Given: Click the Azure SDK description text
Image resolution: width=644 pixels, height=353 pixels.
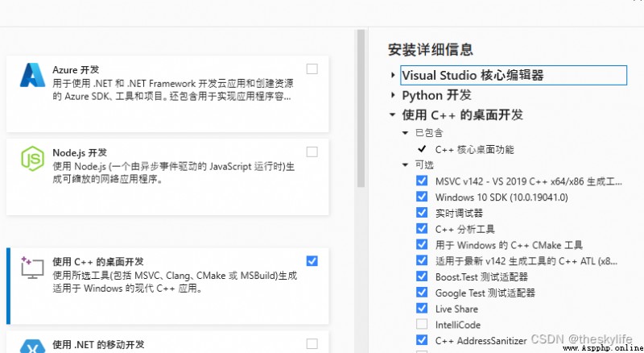Looking at the screenshot, I should click(x=172, y=89).
